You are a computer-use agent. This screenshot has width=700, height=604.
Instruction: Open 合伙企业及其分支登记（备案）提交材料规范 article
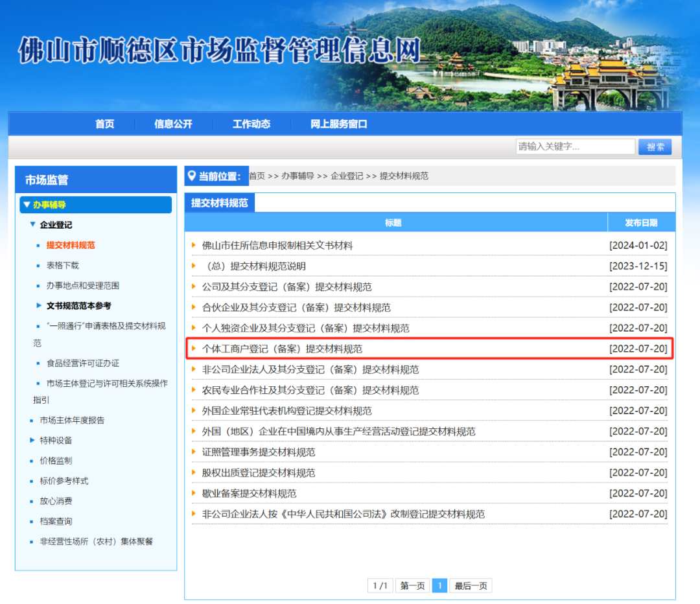tap(296, 307)
